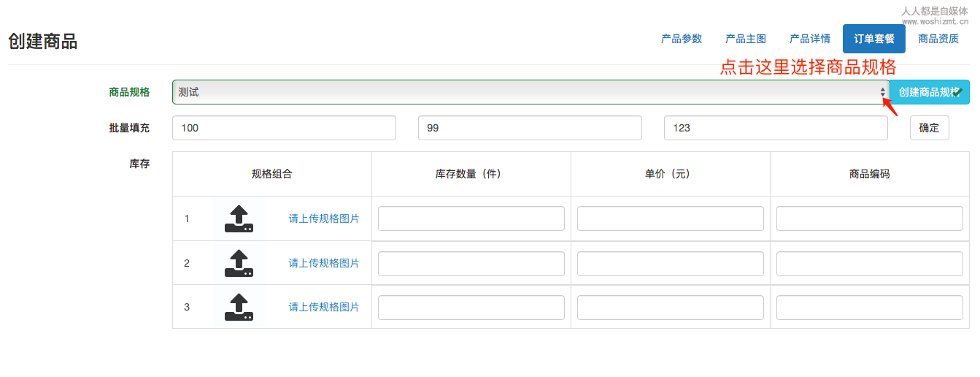Screen dimensions: 980x377
Task: Click 请上传规格图片 link in row 3
Action: (324, 307)
